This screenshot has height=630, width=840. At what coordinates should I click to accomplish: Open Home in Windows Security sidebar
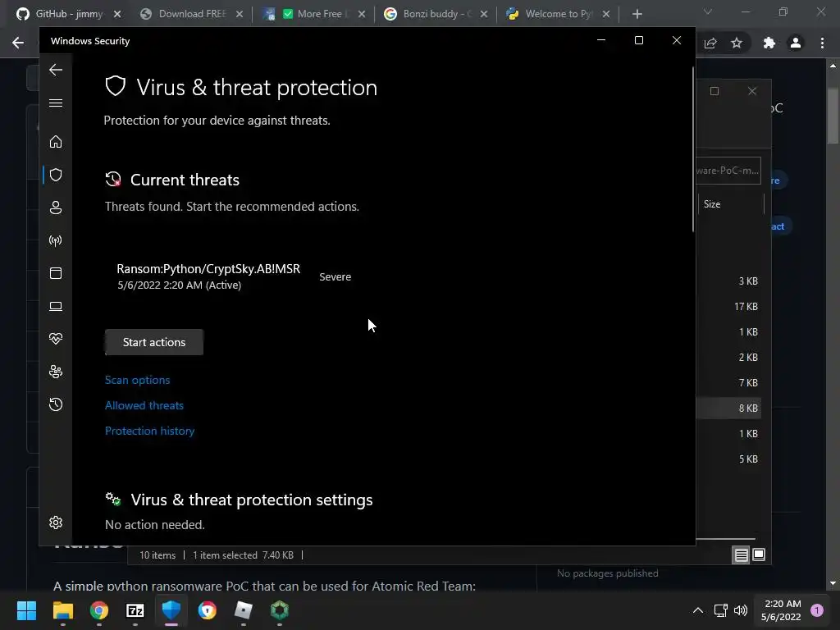(56, 141)
